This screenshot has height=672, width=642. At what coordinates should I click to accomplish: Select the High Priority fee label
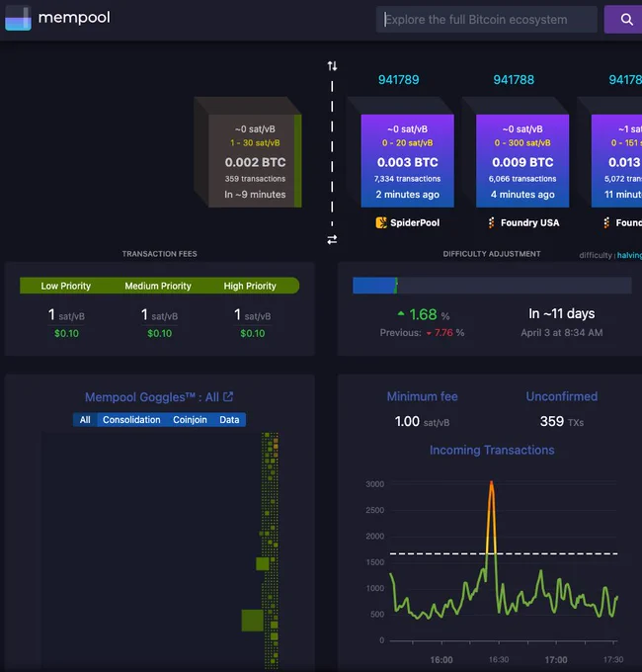point(250,286)
